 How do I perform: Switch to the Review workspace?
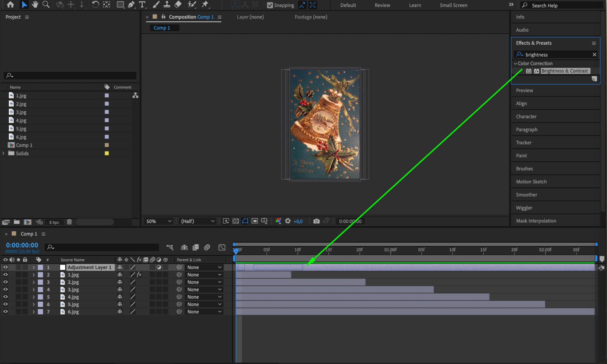(382, 5)
